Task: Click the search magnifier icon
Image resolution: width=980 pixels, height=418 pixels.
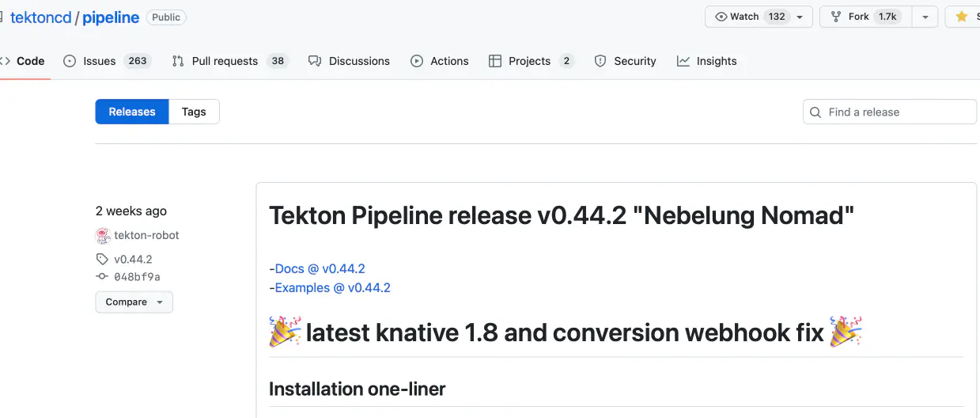Action: coord(815,112)
